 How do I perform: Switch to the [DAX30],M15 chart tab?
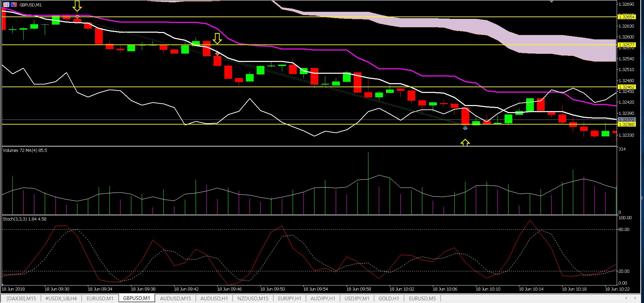click(21, 298)
